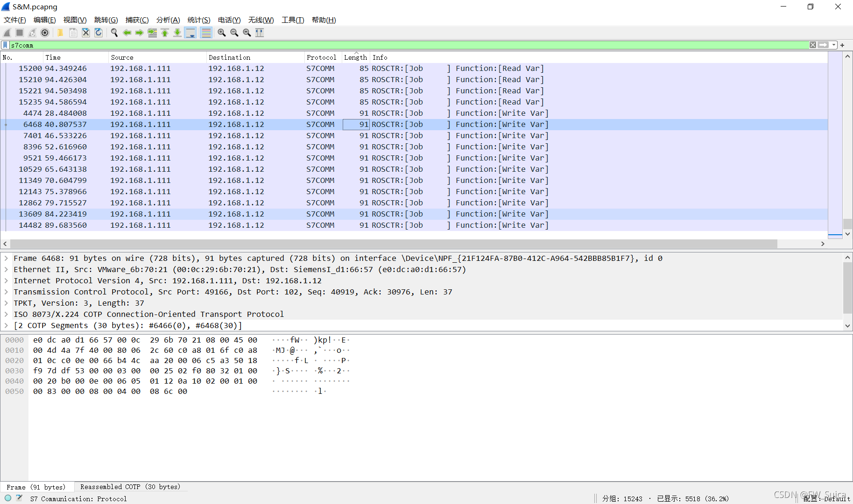Sort packets by the Destination column header
The height and width of the screenshot is (504, 853).
(x=255, y=57)
